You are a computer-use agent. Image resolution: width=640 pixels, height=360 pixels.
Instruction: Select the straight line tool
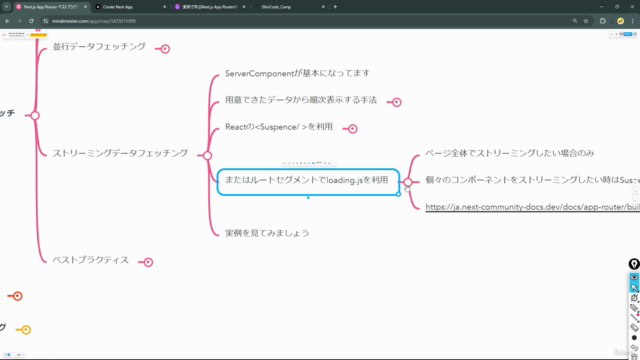tap(634, 318)
